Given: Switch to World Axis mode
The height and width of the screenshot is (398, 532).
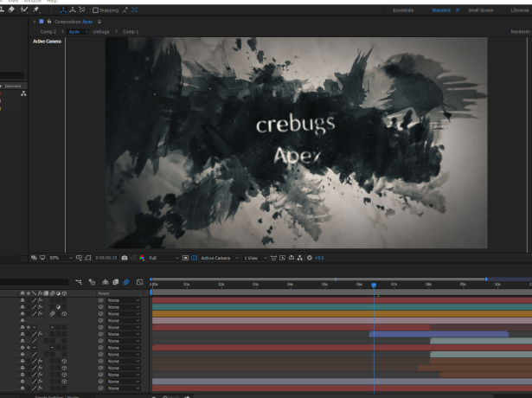Looking at the screenshot, I should pyautogui.click(x=73, y=10).
